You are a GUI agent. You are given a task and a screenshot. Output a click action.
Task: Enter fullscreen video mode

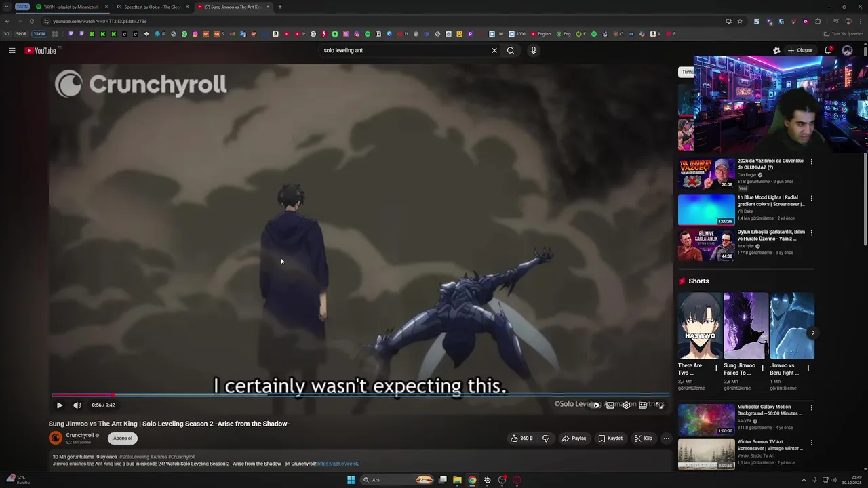(660, 405)
